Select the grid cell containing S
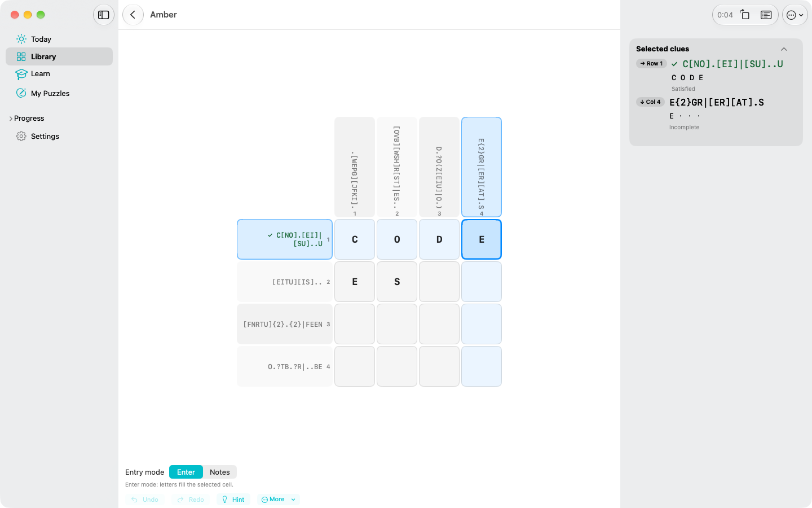 (x=397, y=282)
